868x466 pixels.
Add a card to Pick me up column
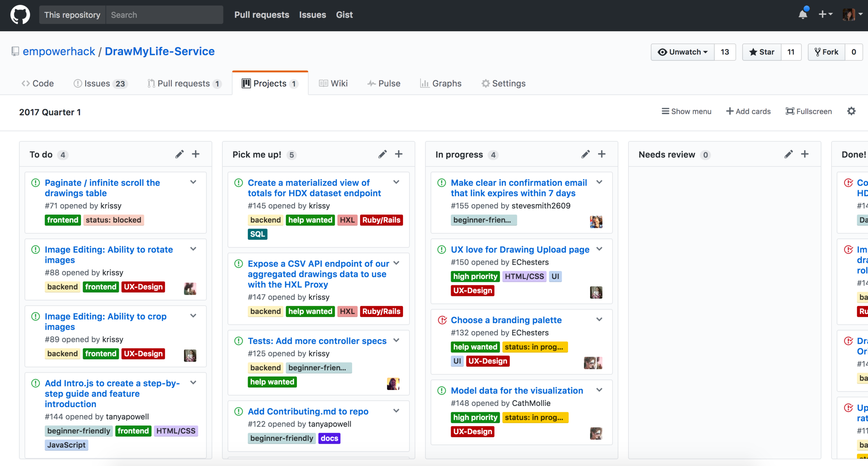399,154
